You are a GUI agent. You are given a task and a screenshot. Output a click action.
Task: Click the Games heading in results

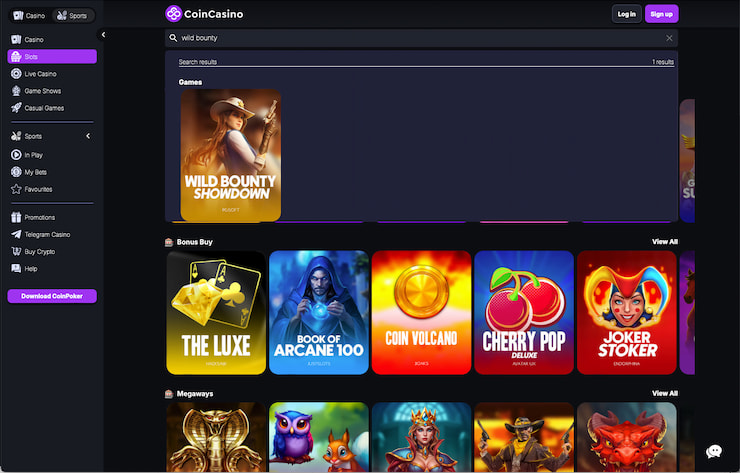[190, 82]
